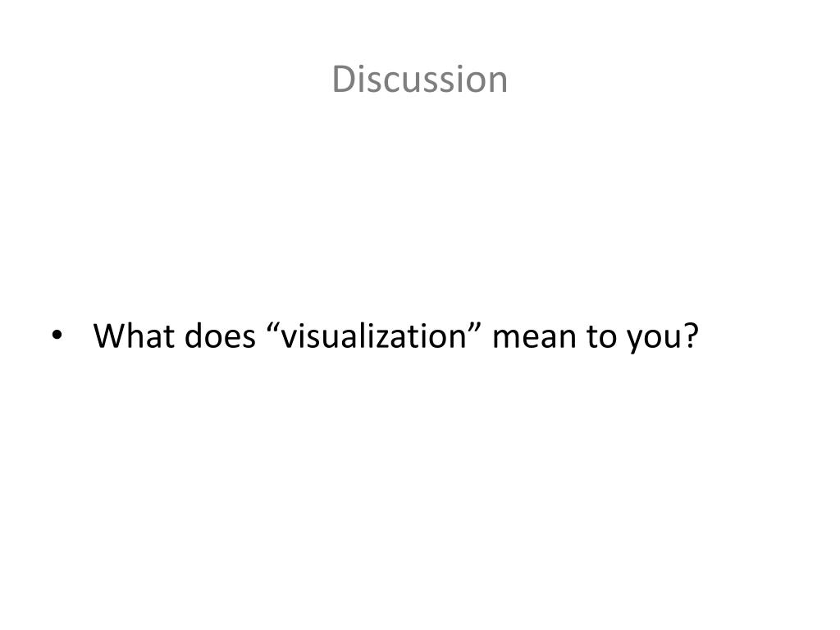Click the final "n" in Discussion title
This screenshot has width=840, height=630.
(498, 83)
